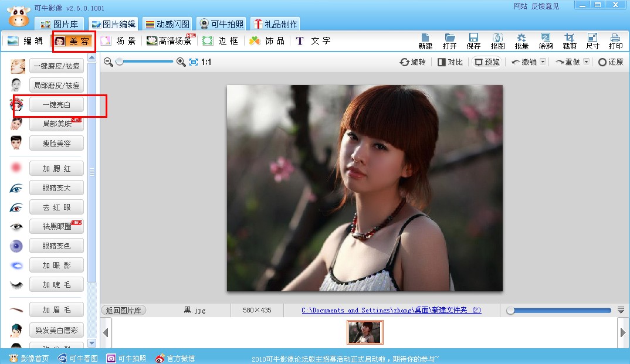Image resolution: width=630 pixels, height=364 pixels.
Task: Open 批量 batch processing tool
Action: [521, 42]
